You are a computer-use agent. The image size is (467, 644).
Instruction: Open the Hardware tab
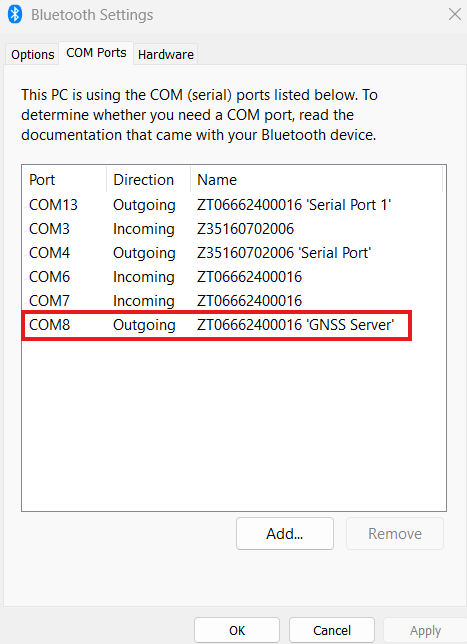tap(166, 54)
